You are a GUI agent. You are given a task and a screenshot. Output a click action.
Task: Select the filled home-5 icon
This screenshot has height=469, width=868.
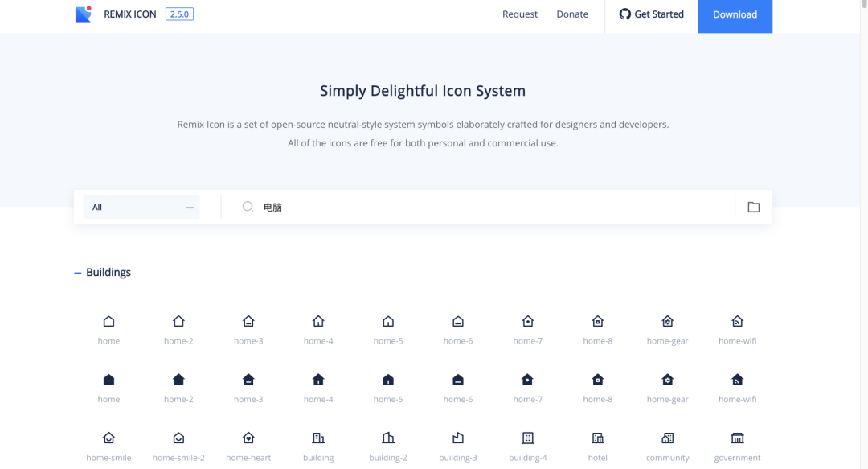pyautogui.click(x=388, y=379)
